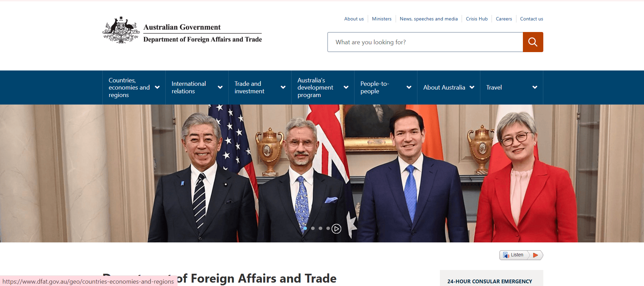This screenshot has height=286, width=644.
Task: Select the second carousel slide dot
Action: click(313, 228)
